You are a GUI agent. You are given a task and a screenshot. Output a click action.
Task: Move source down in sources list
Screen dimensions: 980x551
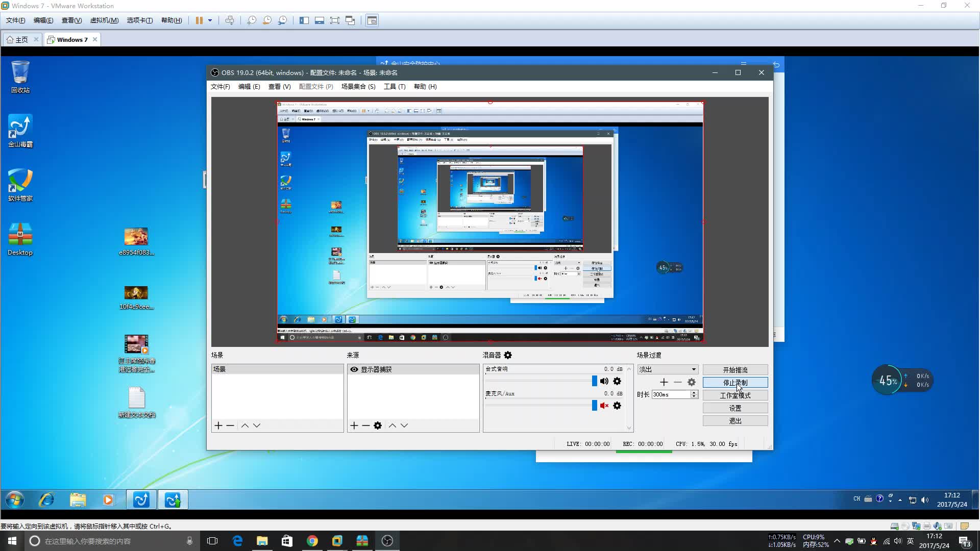(404, 425)
